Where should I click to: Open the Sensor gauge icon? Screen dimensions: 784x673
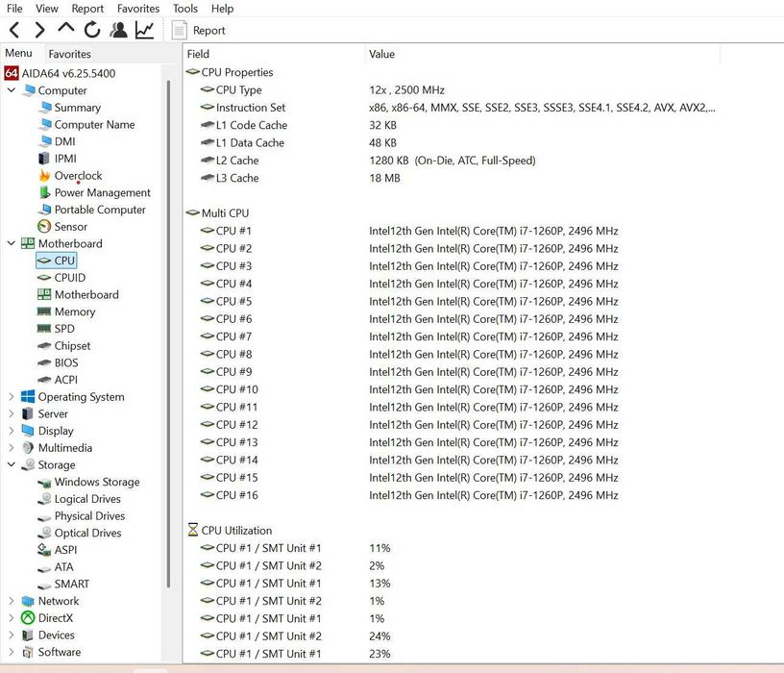44,226
